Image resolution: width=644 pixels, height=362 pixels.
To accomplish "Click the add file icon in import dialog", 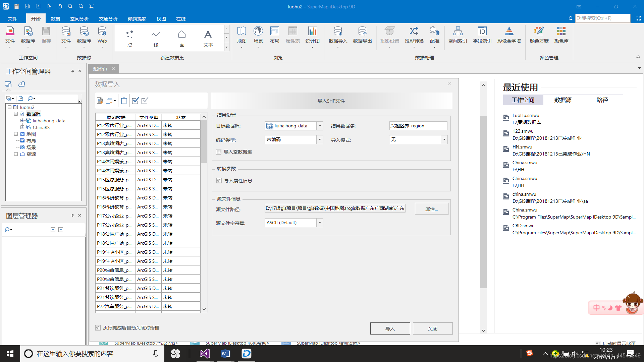I will (100, 101).
